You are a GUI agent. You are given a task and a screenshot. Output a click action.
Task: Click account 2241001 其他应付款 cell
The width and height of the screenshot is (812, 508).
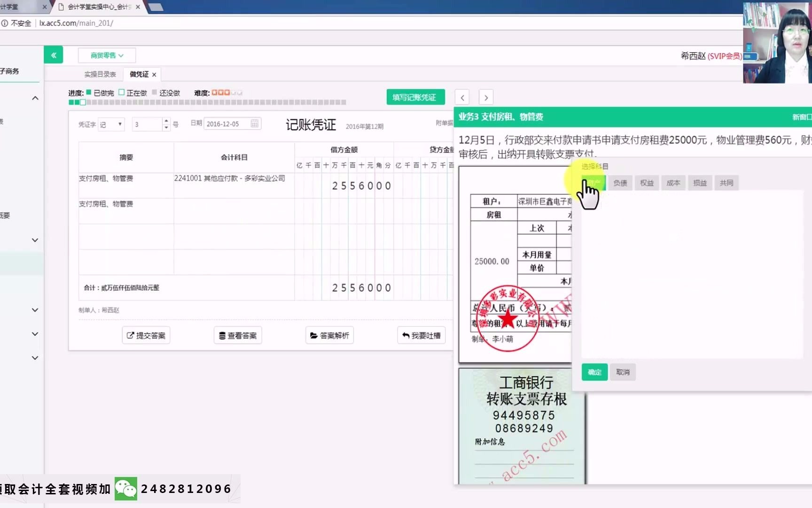tap(234, 185)
